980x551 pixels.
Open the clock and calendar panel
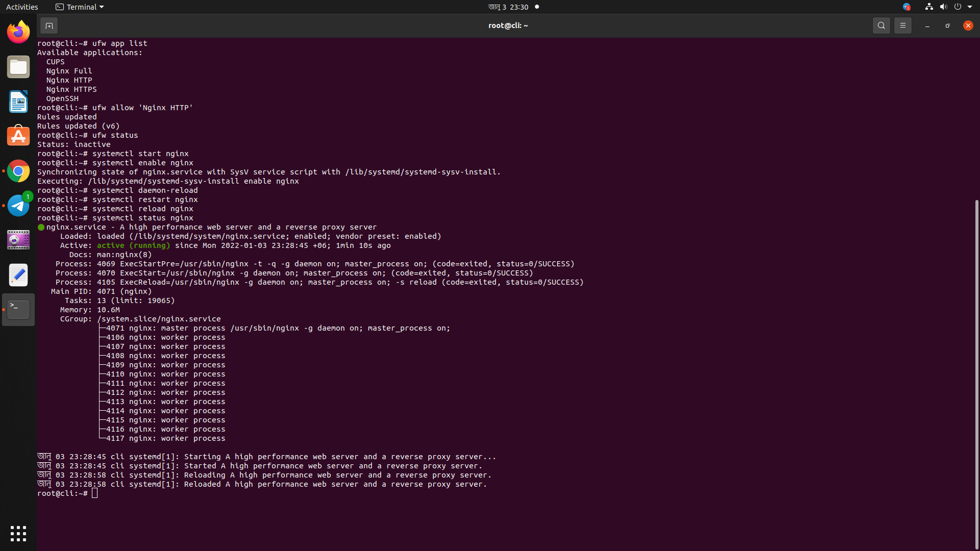[x=508, y=7]
